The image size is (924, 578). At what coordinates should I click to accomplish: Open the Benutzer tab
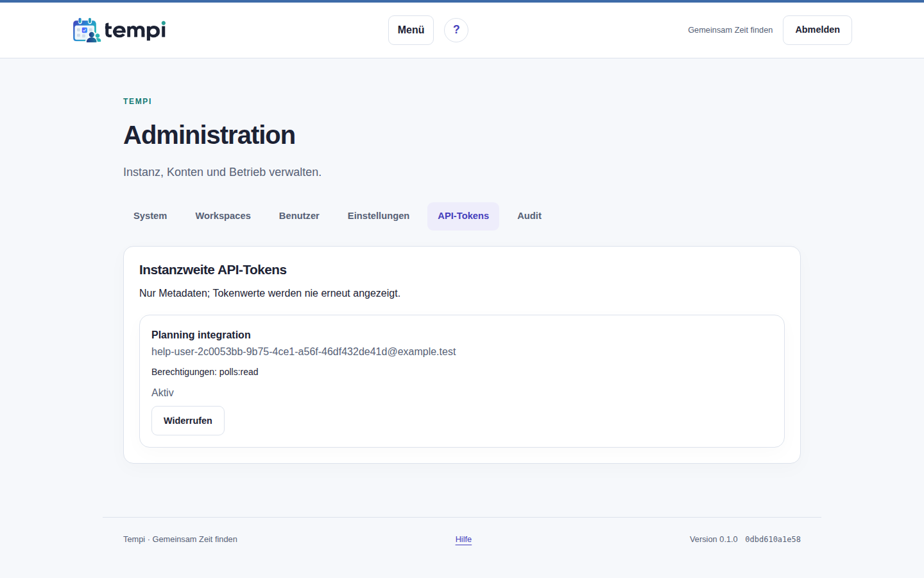(x=299, y=216)
